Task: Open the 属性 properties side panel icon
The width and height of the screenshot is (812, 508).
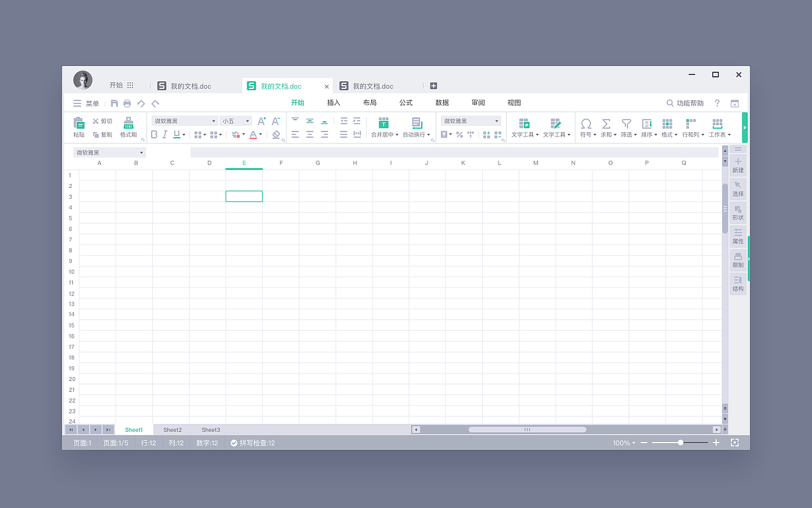Action: tap(738, 233)
